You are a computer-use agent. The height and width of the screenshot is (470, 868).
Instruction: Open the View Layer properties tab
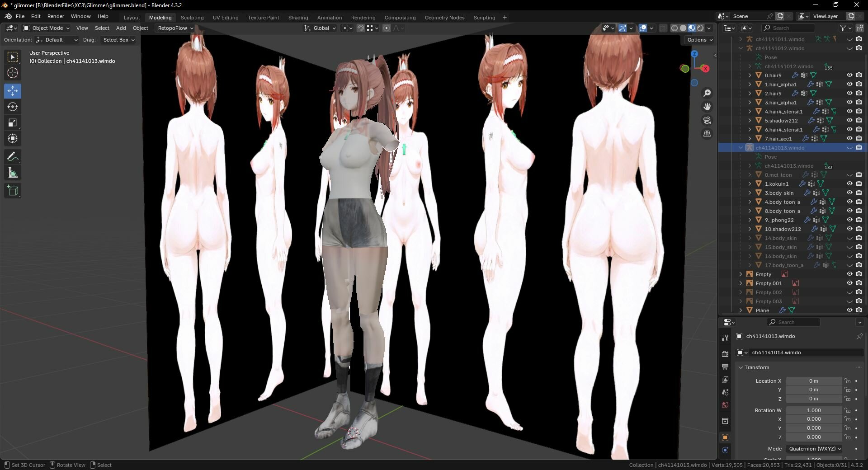point(725,379)
